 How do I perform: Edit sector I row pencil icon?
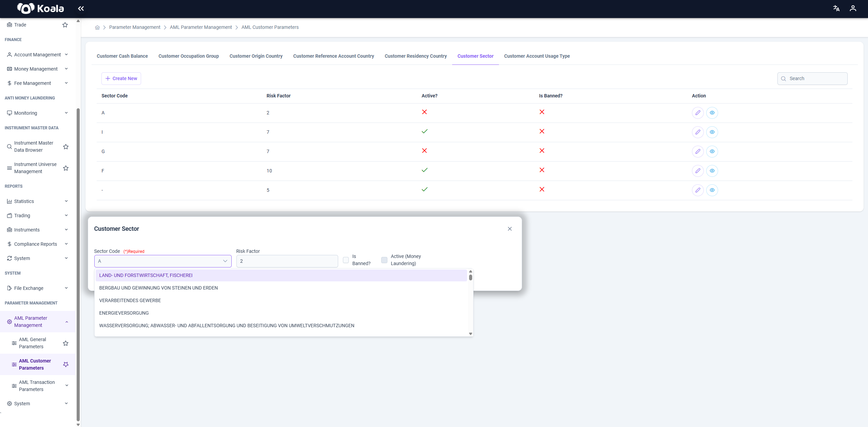(x=698, y=132)
